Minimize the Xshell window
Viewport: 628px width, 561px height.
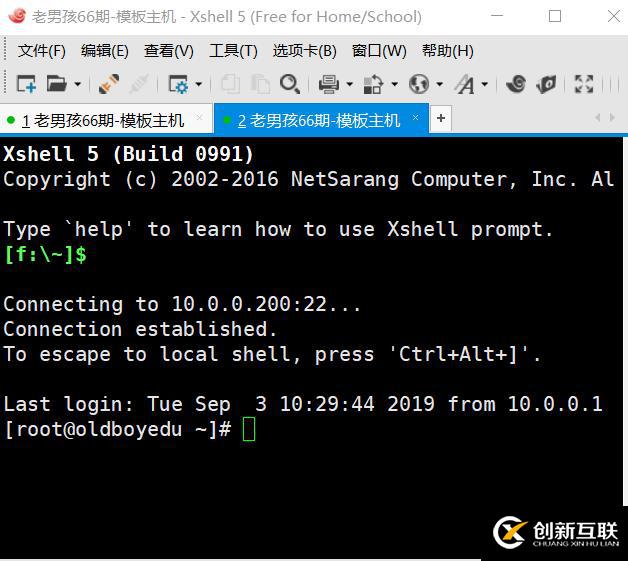click(497, 16)
